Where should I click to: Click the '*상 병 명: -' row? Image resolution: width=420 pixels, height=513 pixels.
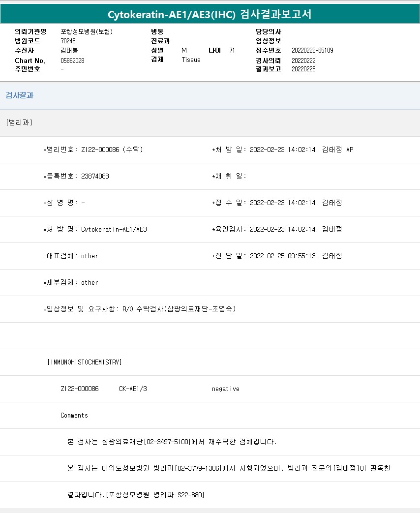click(64, 203)
